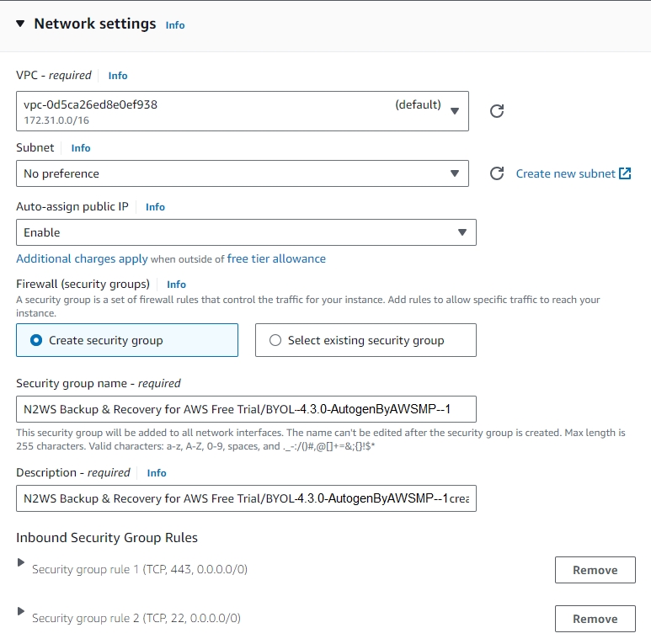Remove Security group rule 1
Viewport: 651px width, 644px height.
tap(595, 570)
